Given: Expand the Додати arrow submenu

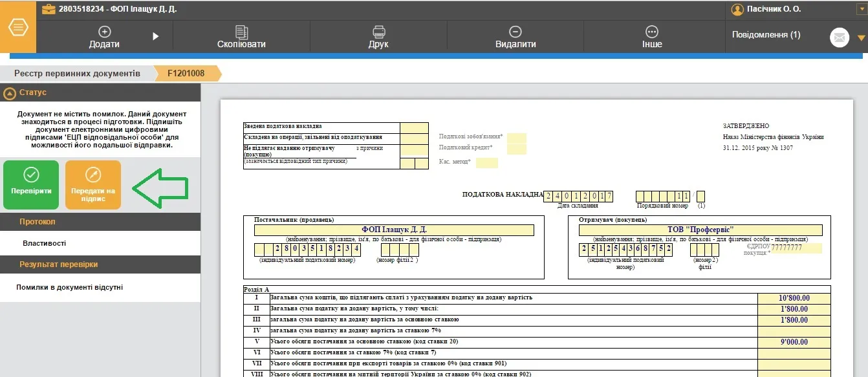Looking at the screenshot, I should (155, 36).
